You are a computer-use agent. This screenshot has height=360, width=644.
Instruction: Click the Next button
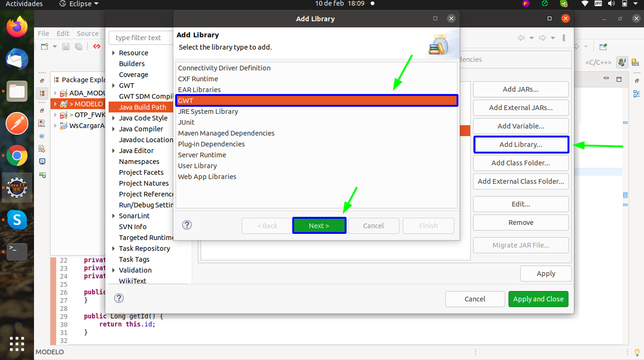tap(319, 226)
